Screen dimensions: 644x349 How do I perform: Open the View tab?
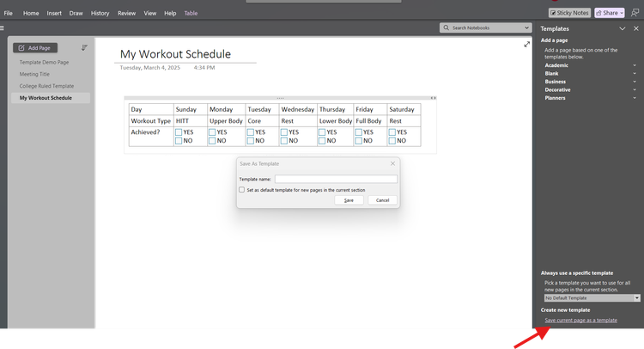point(150,13)
